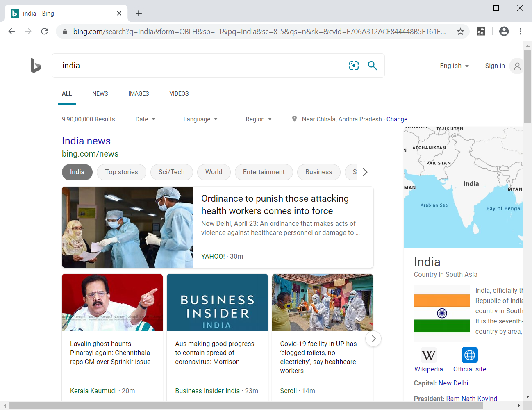Viewport: 532px width, 410px height.
Task: Click the horizontal scrollbar right arrow
Action: [x=519, y=406]
